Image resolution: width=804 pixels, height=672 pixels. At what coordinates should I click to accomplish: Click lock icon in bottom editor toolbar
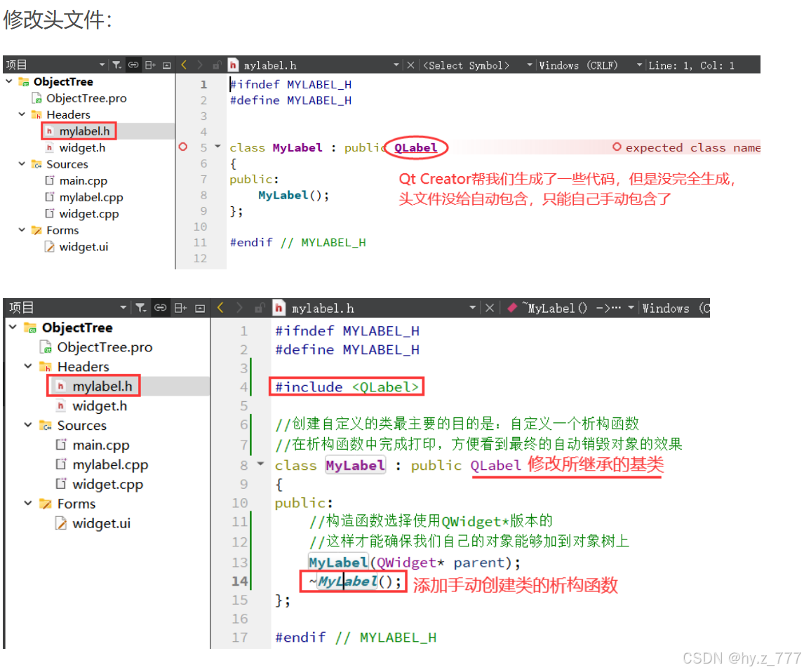click(x=260, y=308)
